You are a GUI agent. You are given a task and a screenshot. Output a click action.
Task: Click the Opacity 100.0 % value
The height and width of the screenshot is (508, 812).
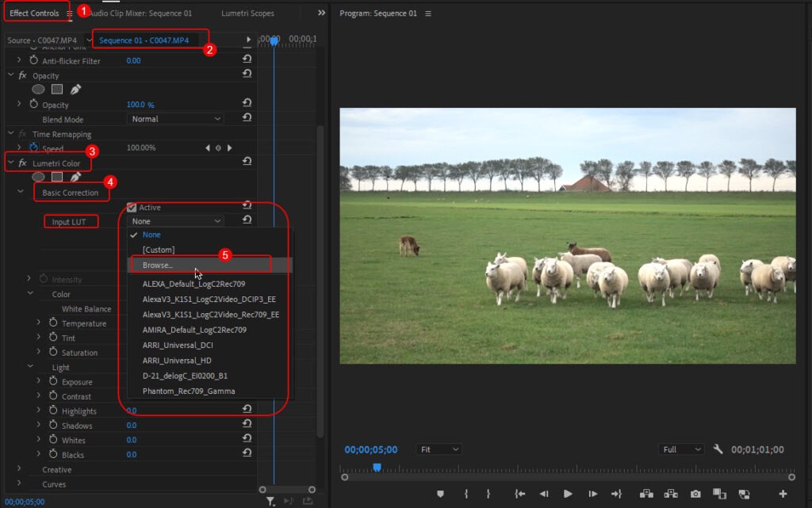coord(140,105)
